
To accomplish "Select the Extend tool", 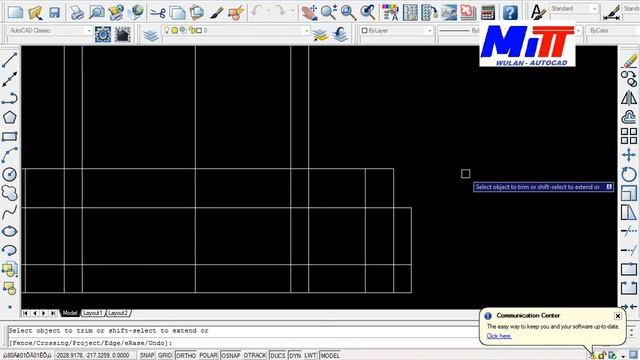I will 629,250.
